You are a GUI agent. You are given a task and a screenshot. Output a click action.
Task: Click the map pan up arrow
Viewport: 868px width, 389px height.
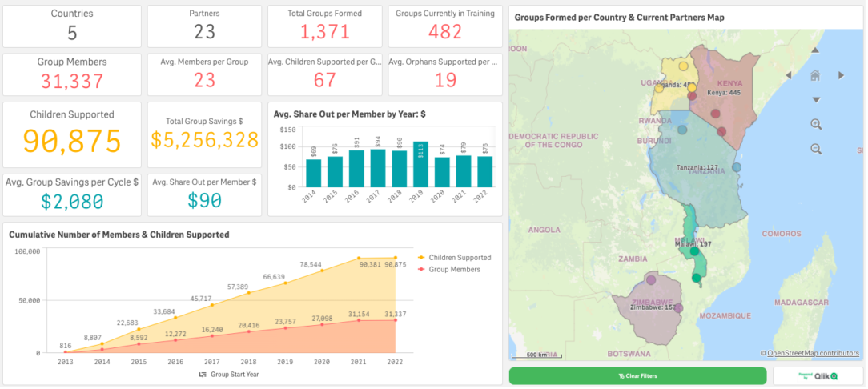(x=815, y=50)
